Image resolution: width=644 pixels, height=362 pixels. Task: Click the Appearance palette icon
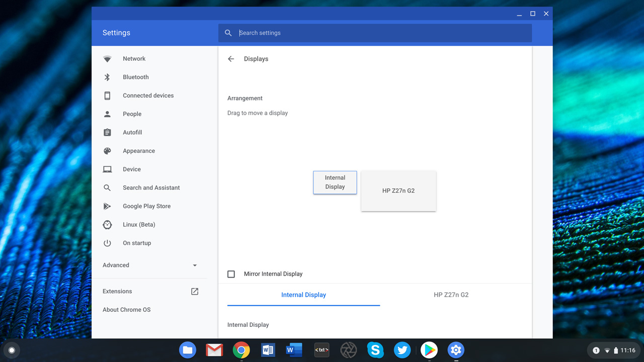point(107,151)
